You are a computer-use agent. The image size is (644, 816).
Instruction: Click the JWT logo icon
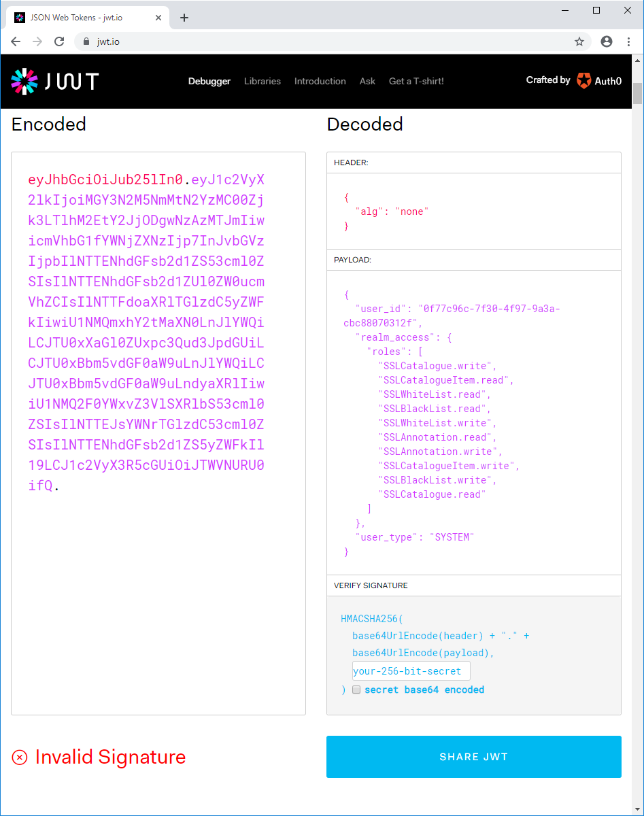point(24,82)
